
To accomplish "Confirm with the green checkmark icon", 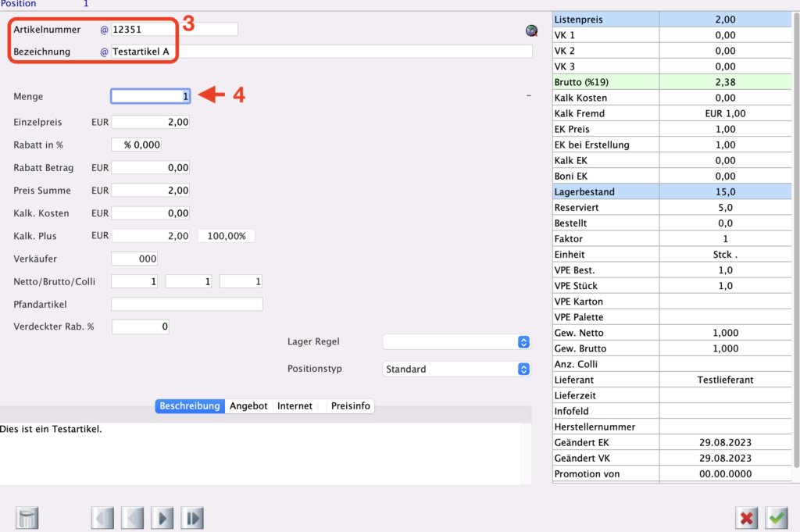I will click(x=777, y=518).
